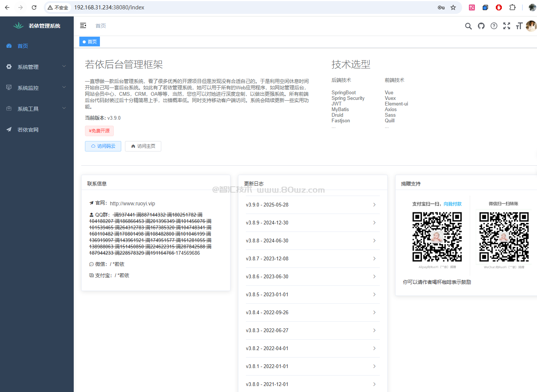Toggle fullscreen mode icon

click(507, 26)
